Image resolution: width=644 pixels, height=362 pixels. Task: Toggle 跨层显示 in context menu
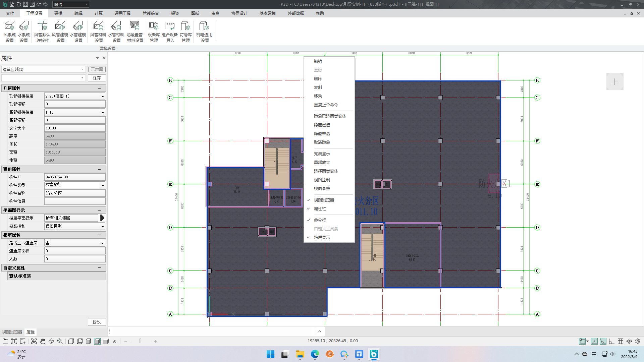pyautogui.click(x=322, y=238)
